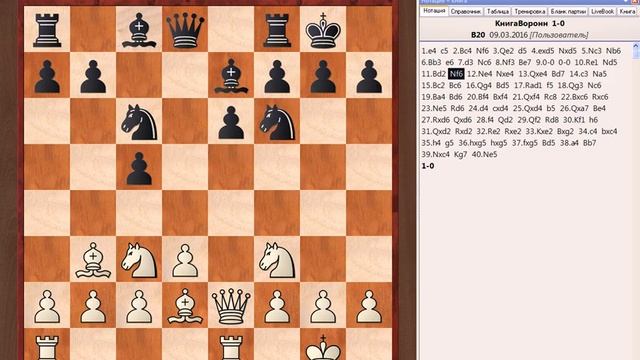
Task: Select the black pawn on h7
Action: [x=369, y=77]
